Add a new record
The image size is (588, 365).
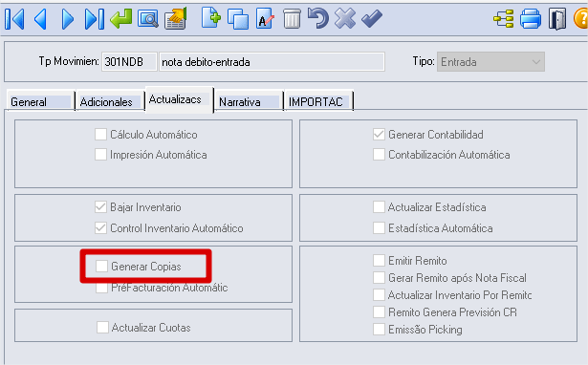[210, 18]
